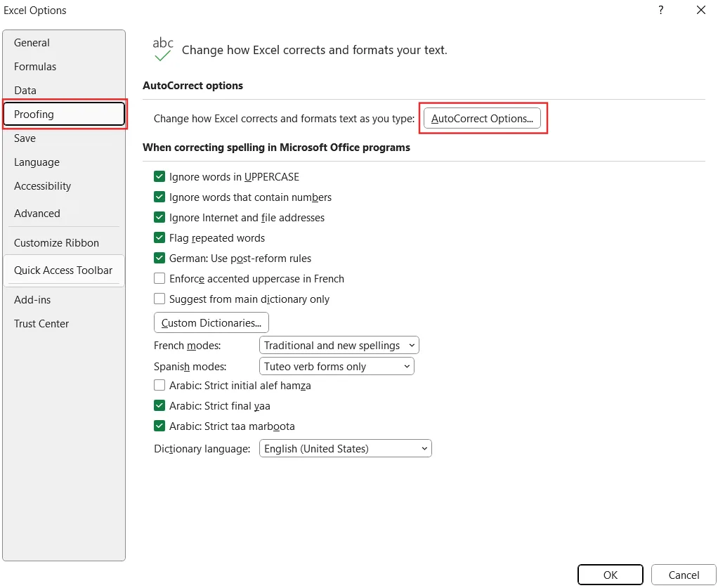Image resolution: width=718 pixels, height=588 pixels.
Task: Check Suggest from main dictionary only
Action: (x=159, y=299)
